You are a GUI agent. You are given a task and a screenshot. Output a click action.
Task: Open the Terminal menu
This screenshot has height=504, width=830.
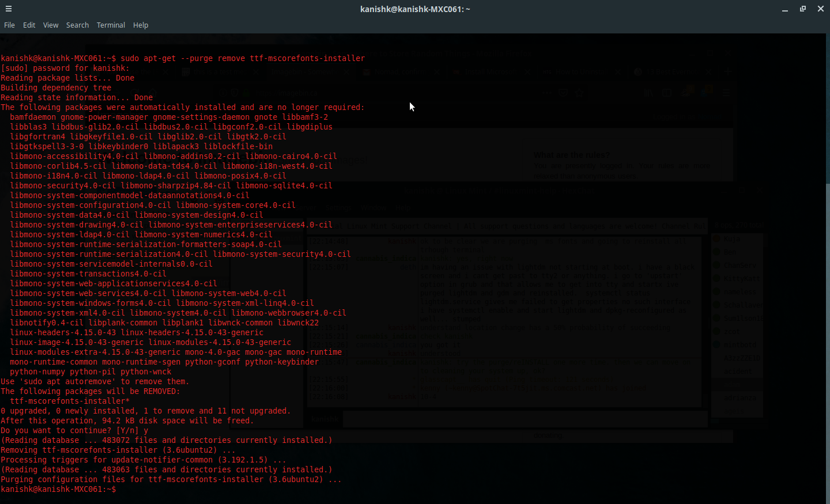[111, 25]
